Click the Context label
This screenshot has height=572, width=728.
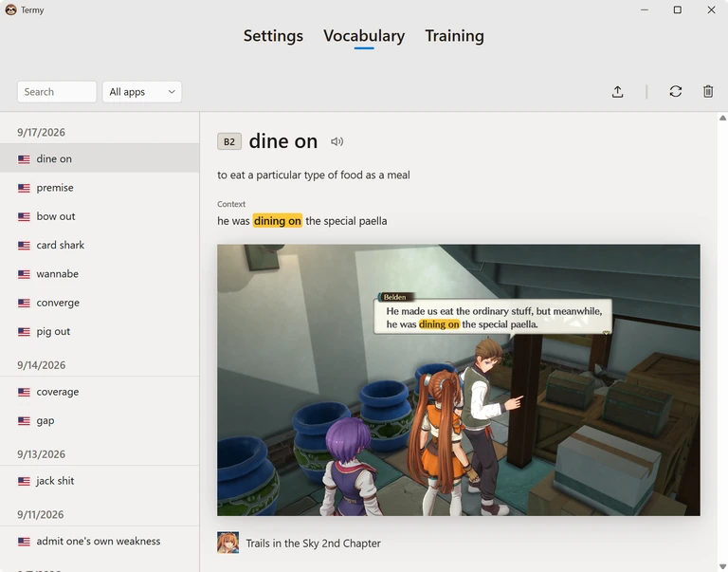tap(231, 204)
